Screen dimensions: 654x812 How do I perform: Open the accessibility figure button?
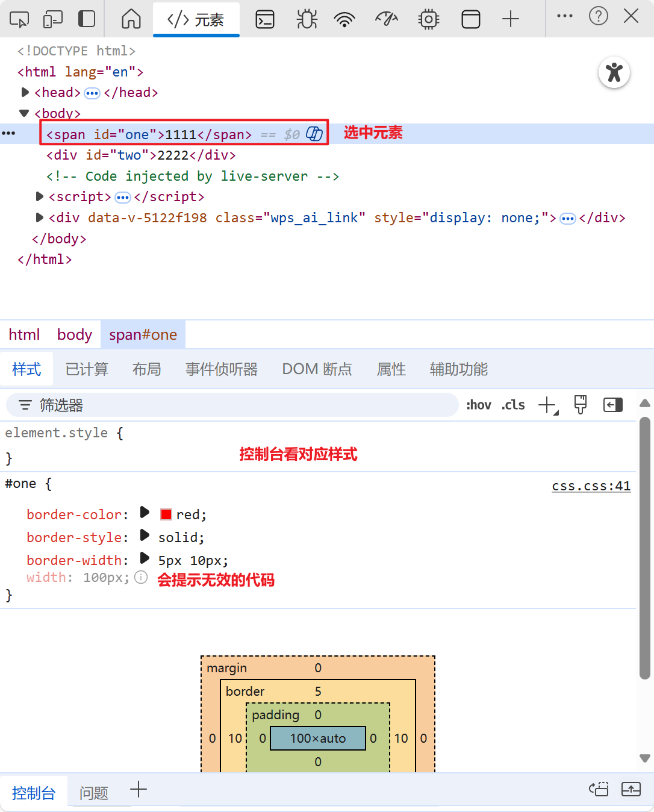pos(614,72)
